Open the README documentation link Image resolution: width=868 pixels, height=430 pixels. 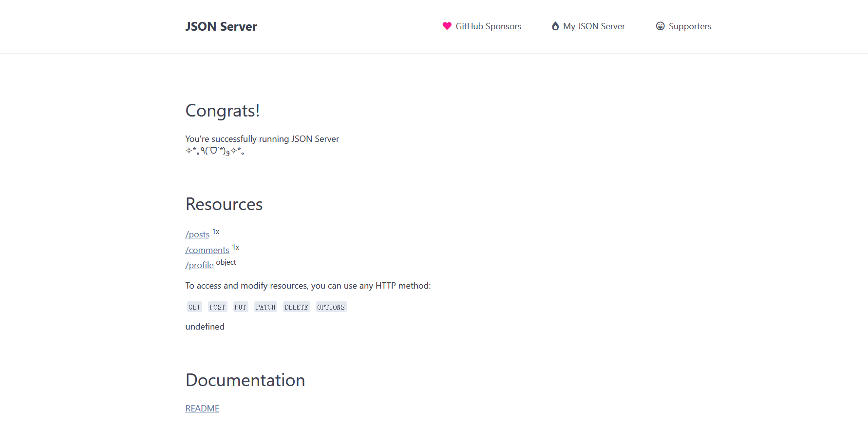click(x=202, y=409)
